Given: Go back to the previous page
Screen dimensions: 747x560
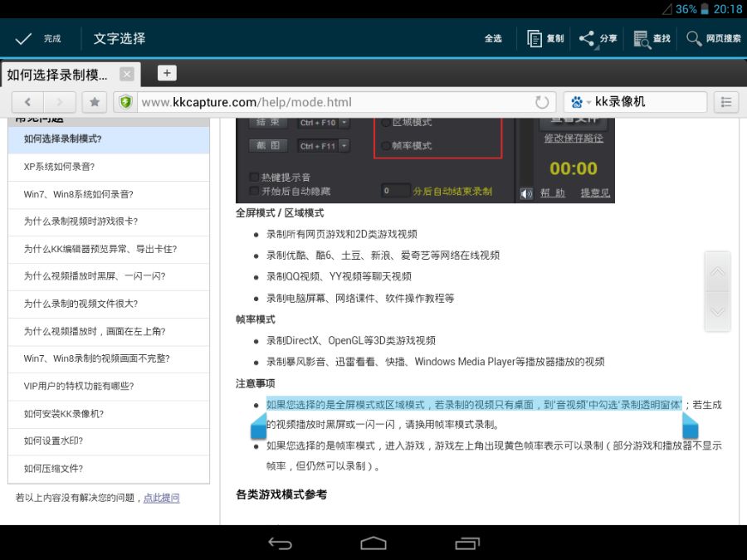Looking at the screenshot, I should 27,102.
